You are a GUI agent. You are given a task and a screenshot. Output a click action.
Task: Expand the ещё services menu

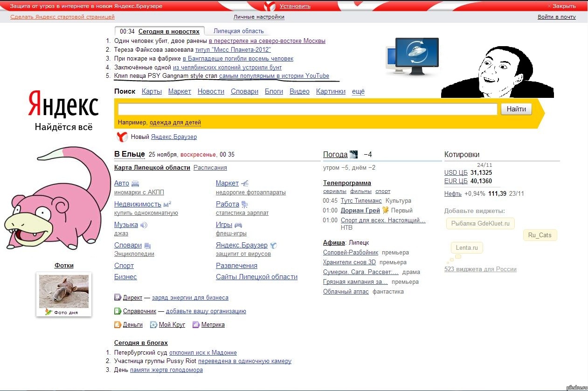coord(358,91)
